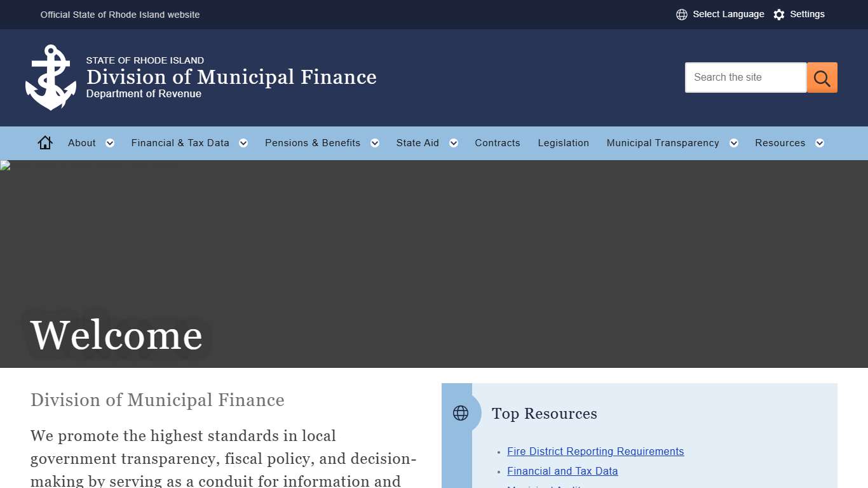Open the Resources dropdown menu

(x=819, y=143)
